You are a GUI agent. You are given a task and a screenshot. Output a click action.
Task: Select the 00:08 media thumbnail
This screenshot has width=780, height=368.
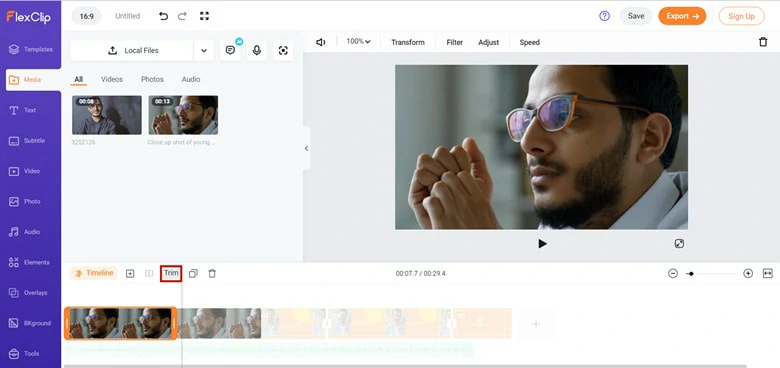coord(107,115)
